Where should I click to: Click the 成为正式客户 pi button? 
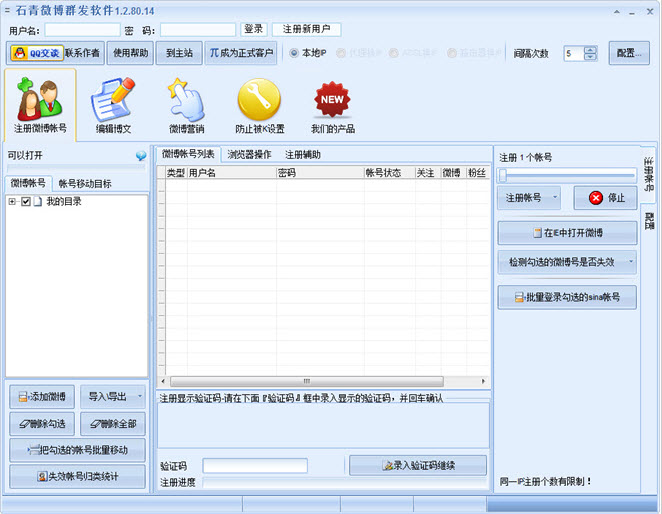241,53
